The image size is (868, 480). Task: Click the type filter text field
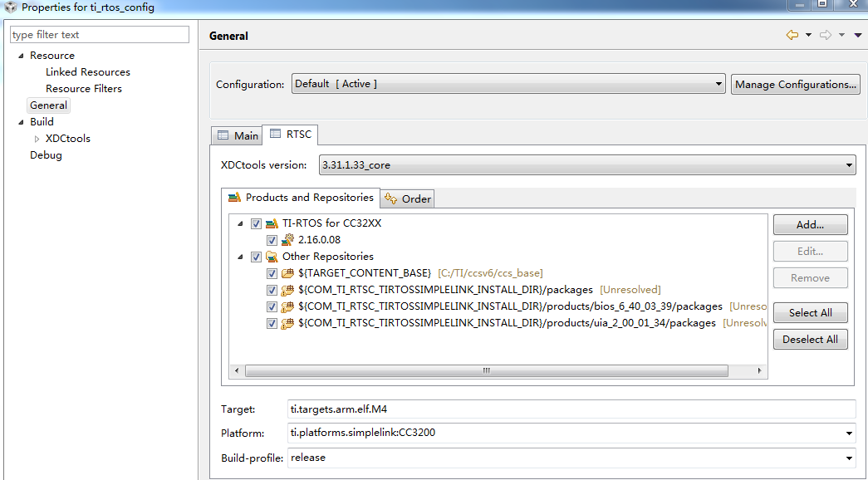(x=100, y=34)
